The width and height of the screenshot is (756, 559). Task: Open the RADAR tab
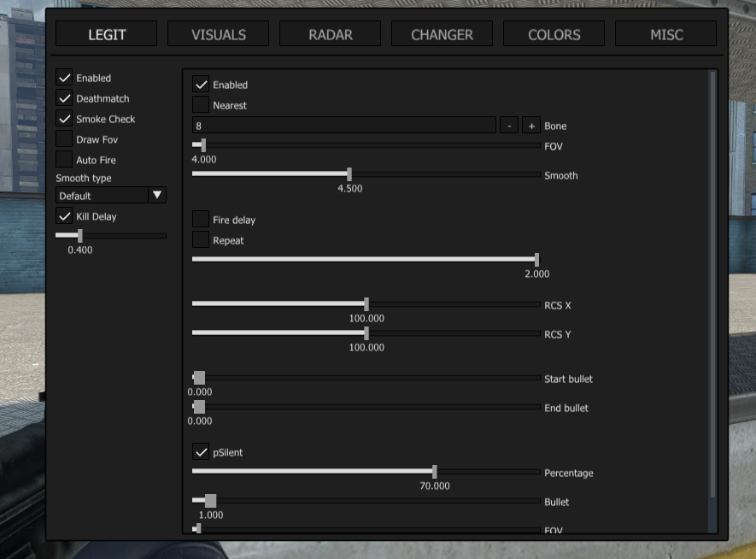click(x=330, y=34)
